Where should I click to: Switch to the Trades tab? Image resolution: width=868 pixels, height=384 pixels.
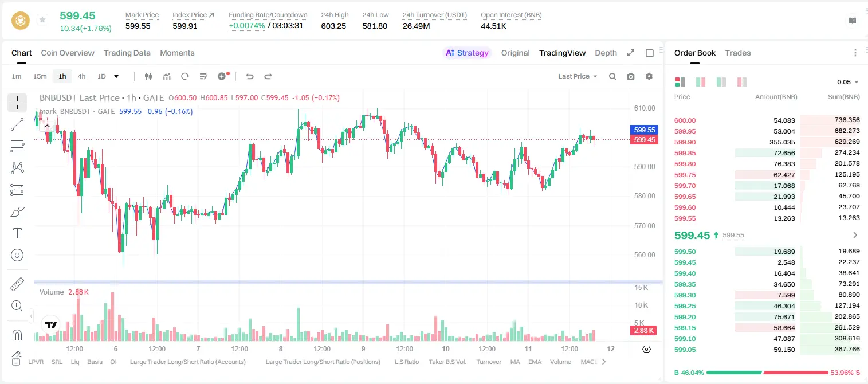click(x=738, y=53)
